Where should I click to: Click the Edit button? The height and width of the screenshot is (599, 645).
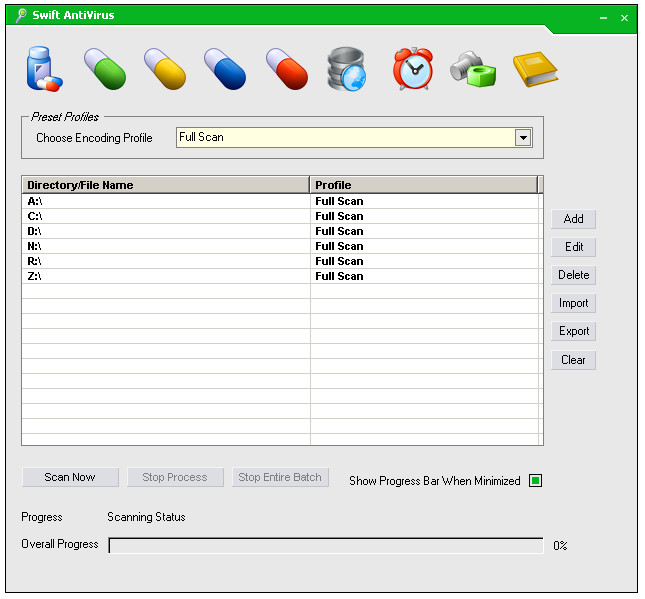pos(573,247)
